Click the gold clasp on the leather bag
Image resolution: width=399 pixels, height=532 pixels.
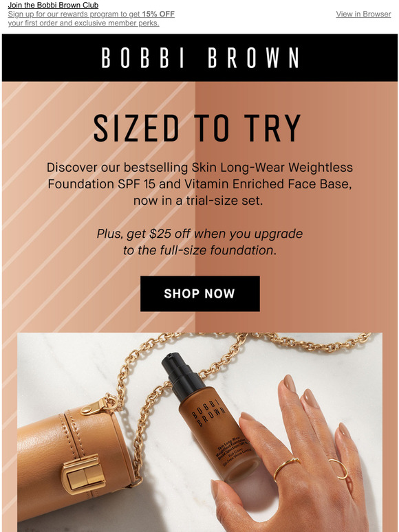[x=83, y=474]
